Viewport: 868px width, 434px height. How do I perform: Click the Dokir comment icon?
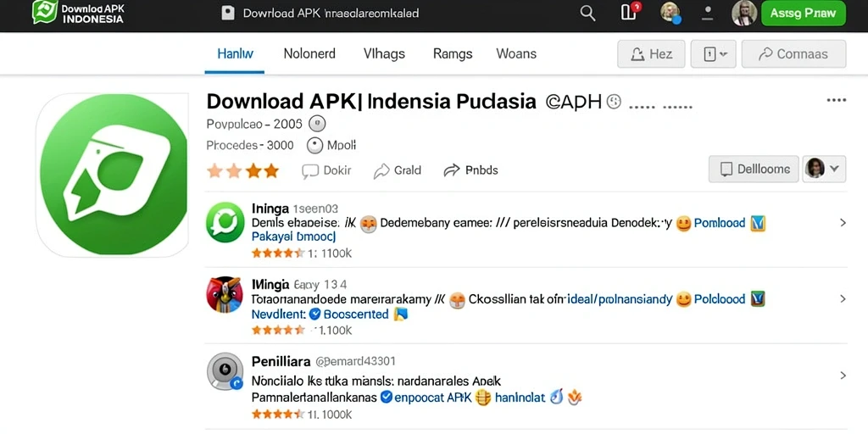coord(310,171)
